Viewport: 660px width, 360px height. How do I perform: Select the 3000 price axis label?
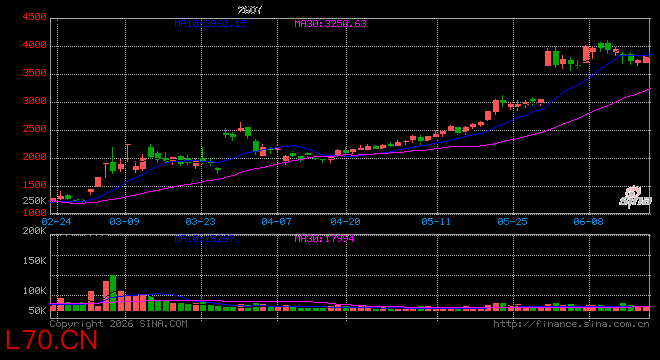pos(35,101)
